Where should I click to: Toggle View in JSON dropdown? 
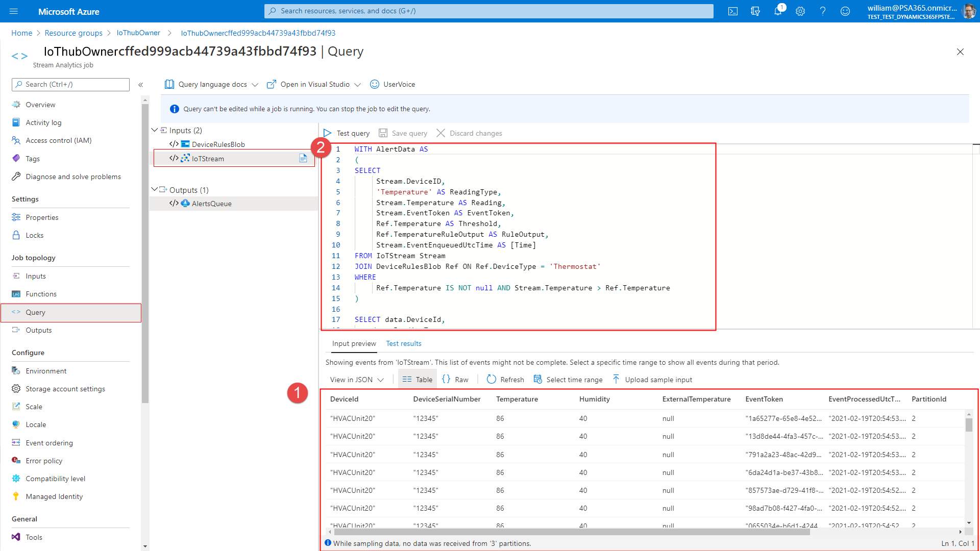355,380
